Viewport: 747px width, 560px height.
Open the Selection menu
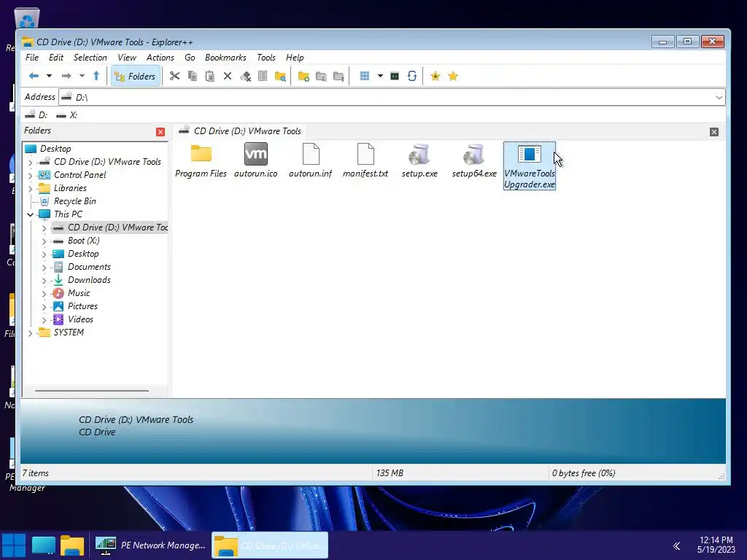pos(90,58)
